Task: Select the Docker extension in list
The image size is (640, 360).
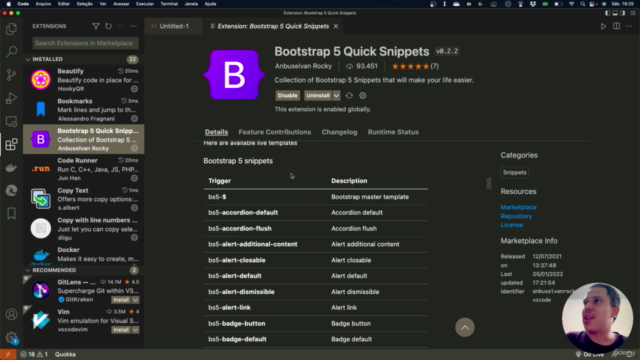Action: tap(83, 255)
